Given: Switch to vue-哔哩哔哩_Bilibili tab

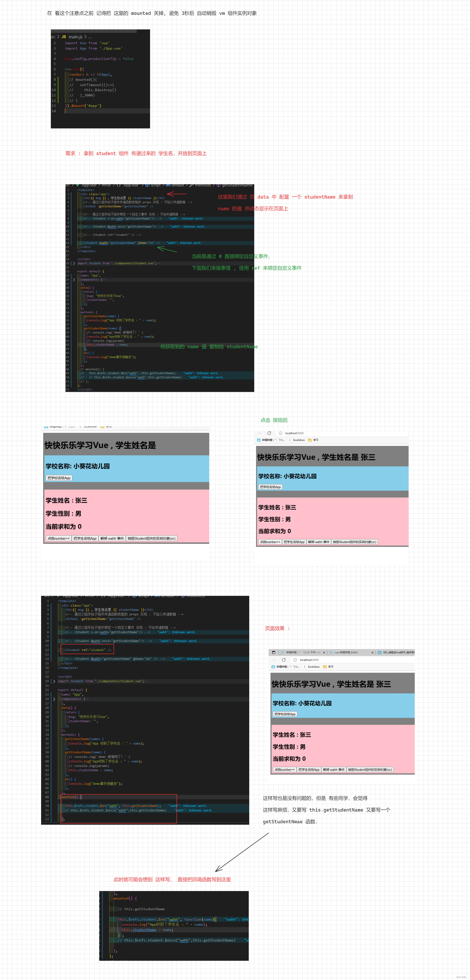Looking at the screenshot, I should click(x=346, y=652).
